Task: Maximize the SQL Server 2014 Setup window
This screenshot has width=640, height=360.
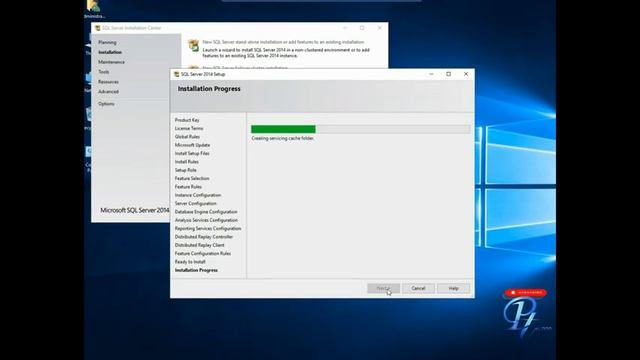Action: (x=449, y=74)
